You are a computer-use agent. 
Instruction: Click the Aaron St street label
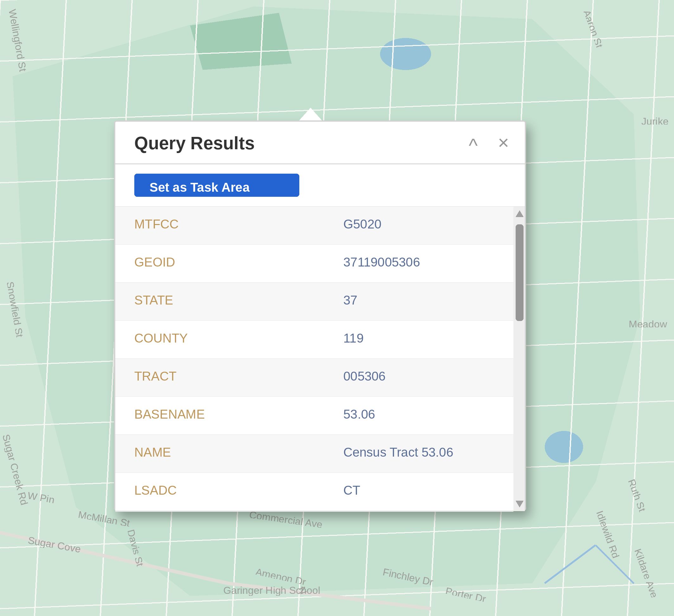click(593, 29)
